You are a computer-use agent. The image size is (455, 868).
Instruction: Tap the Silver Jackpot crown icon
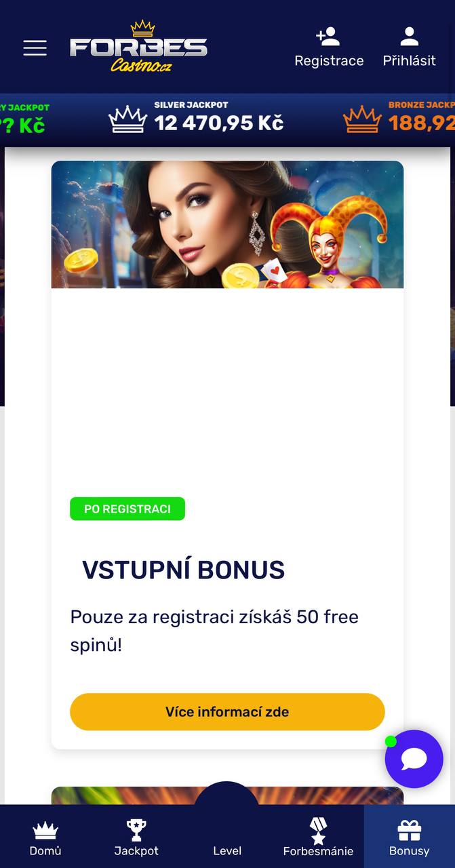pyautogui.click(x=128, y=120)
